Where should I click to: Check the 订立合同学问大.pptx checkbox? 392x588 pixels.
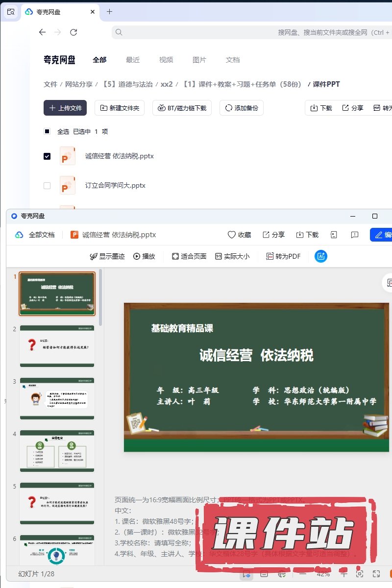pos(47,186)
